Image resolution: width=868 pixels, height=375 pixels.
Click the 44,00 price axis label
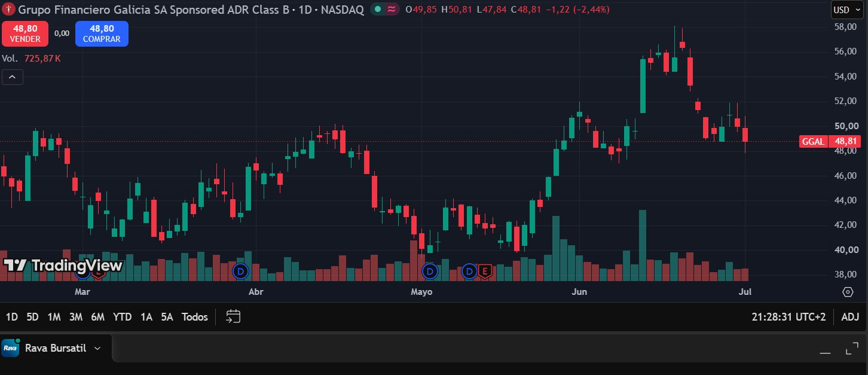point(846,200)
